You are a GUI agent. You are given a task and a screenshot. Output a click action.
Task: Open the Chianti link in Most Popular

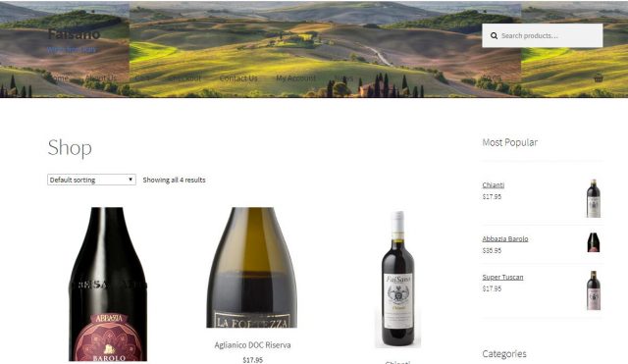pyautogui.click(x=493, y=185)
